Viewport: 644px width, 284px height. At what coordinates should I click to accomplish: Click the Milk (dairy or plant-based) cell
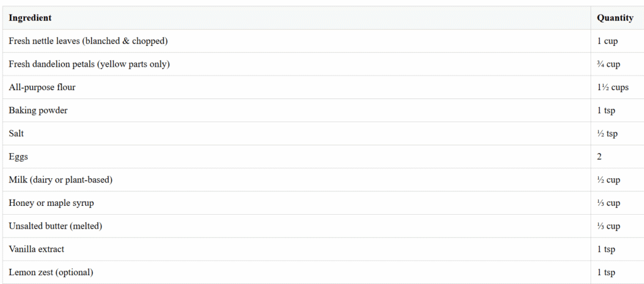pos(297,179)
